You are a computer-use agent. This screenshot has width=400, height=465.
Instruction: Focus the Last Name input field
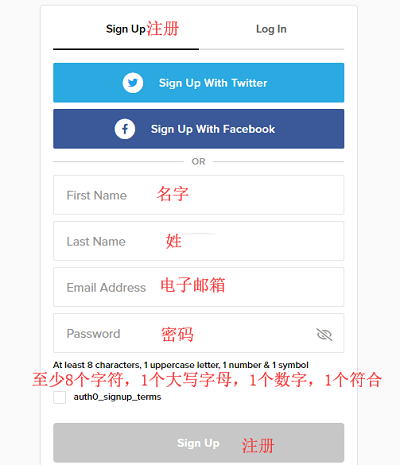coord(199,241)
